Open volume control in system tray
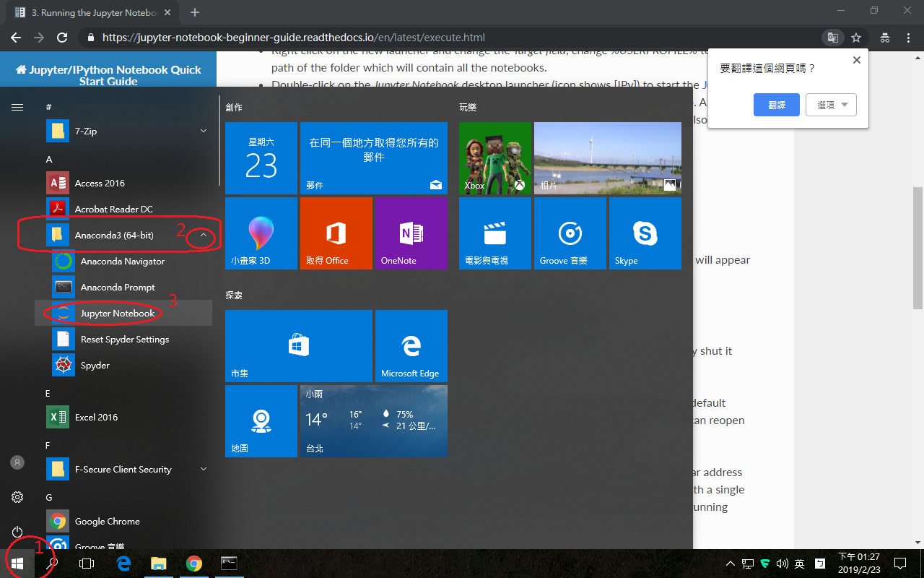Image resolution: width=924 pixels, height=578 pixels. 782,564
